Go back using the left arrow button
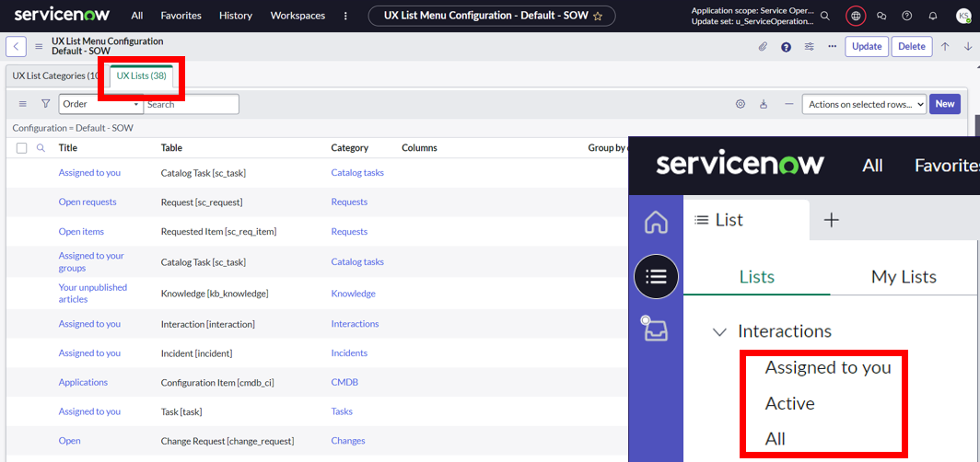Image resolution: width=980 pixels, height=462 pixels. (16, 46)
